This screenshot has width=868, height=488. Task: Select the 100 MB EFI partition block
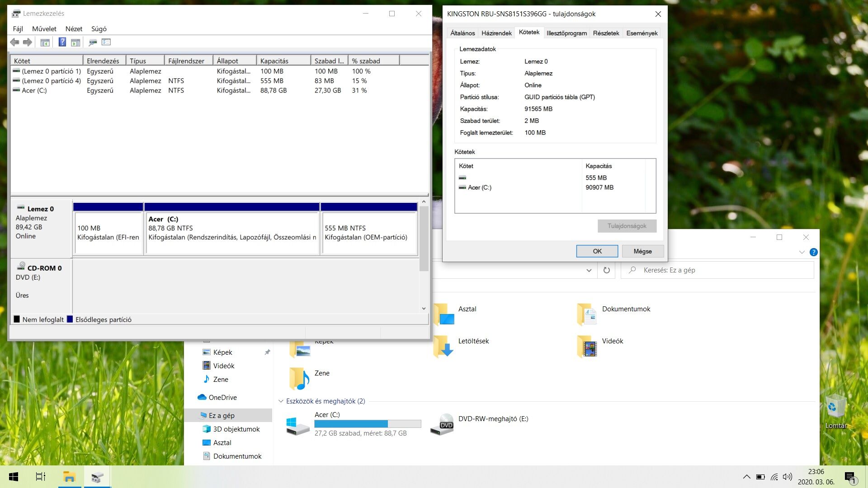pyautogui.click(x=108, y=229)
